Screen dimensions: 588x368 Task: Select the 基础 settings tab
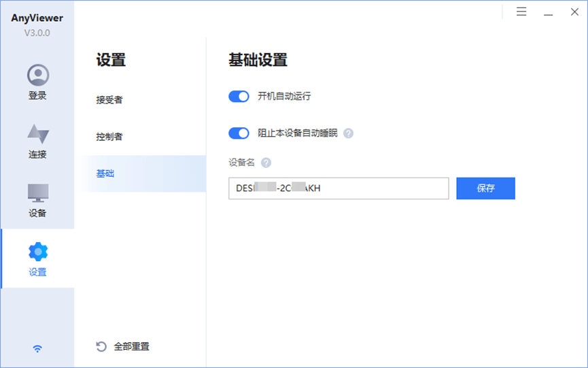(x=105, y=173)
